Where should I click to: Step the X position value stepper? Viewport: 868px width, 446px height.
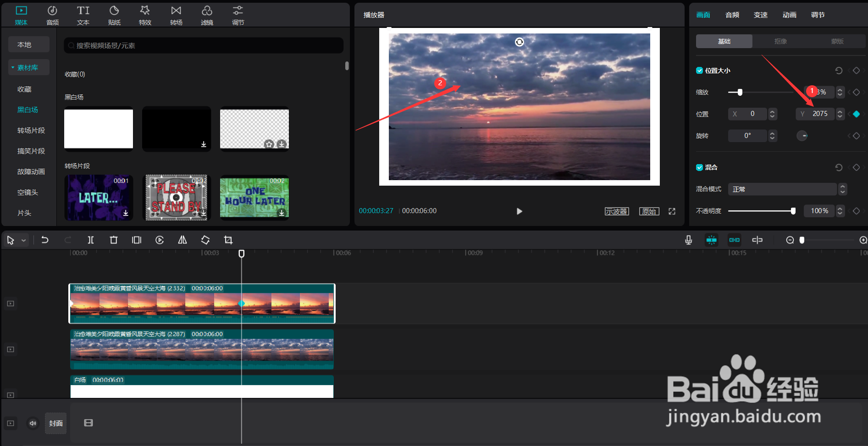(772, 114)
